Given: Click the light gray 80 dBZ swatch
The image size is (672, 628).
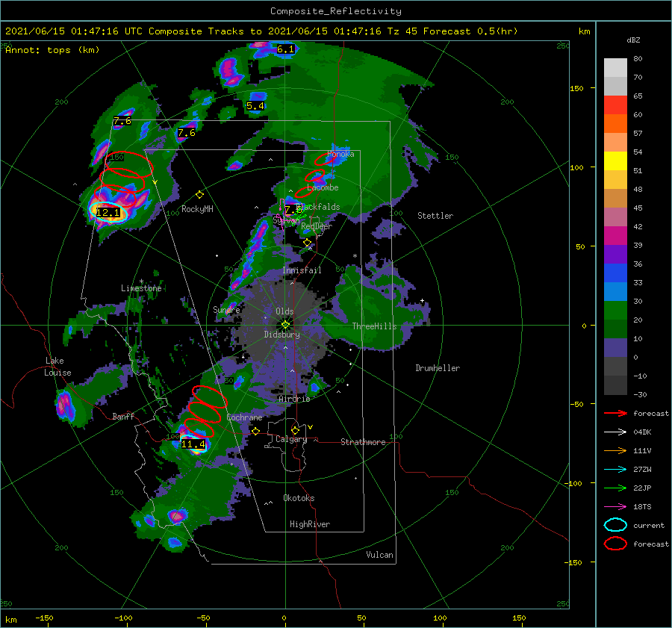Looking at the screenshot, I should (x=615, y=67).
